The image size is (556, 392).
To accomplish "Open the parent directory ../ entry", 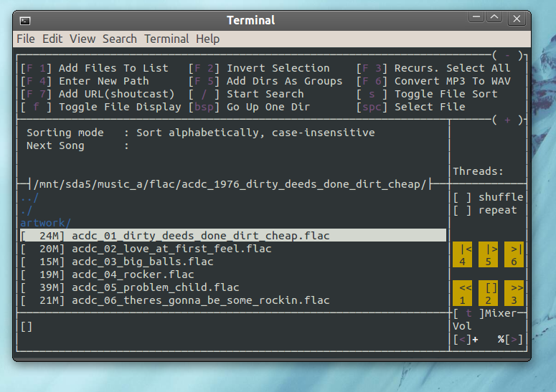I will point(30,197).
